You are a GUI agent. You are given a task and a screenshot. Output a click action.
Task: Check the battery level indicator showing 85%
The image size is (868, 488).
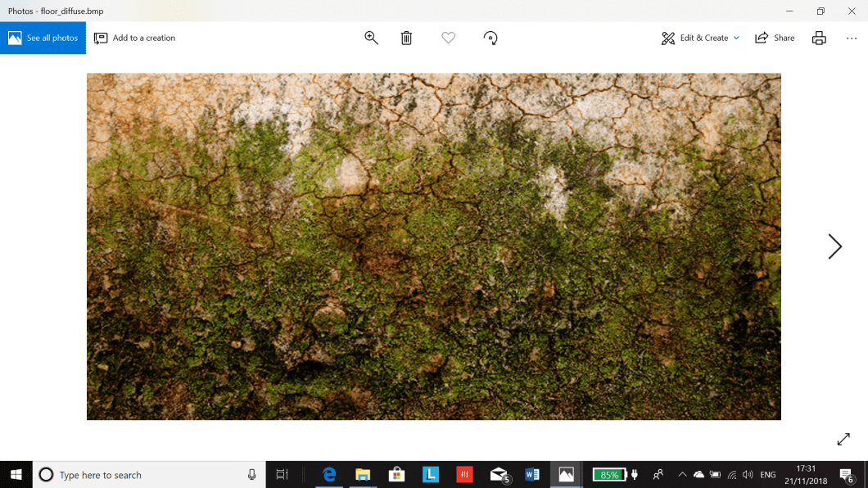coord(610,474)
